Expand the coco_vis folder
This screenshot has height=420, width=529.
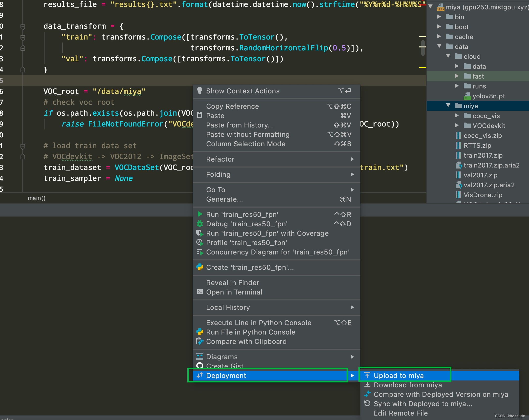pyautogui.click(x=457, y=115)
